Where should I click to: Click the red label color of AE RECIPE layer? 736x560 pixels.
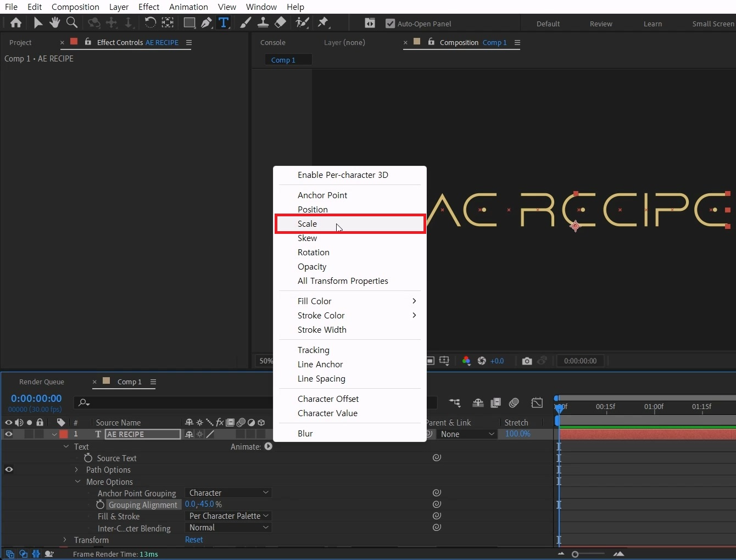(64, 434)
